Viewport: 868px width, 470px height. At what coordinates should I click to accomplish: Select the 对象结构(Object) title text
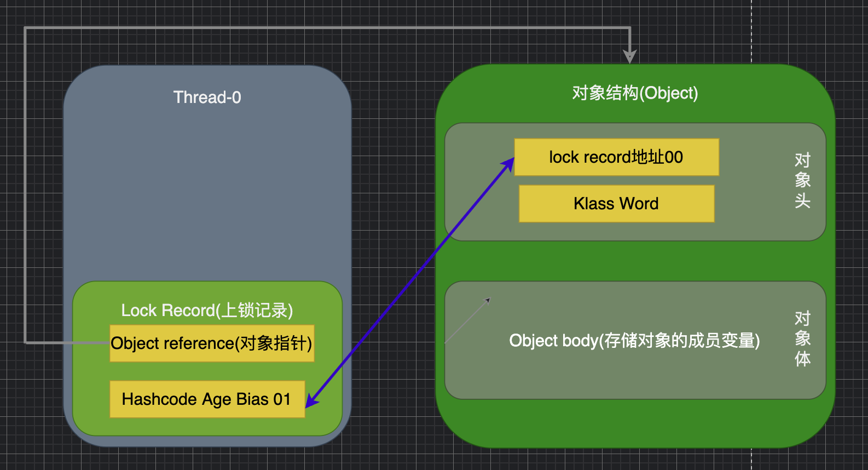(635, 93)
